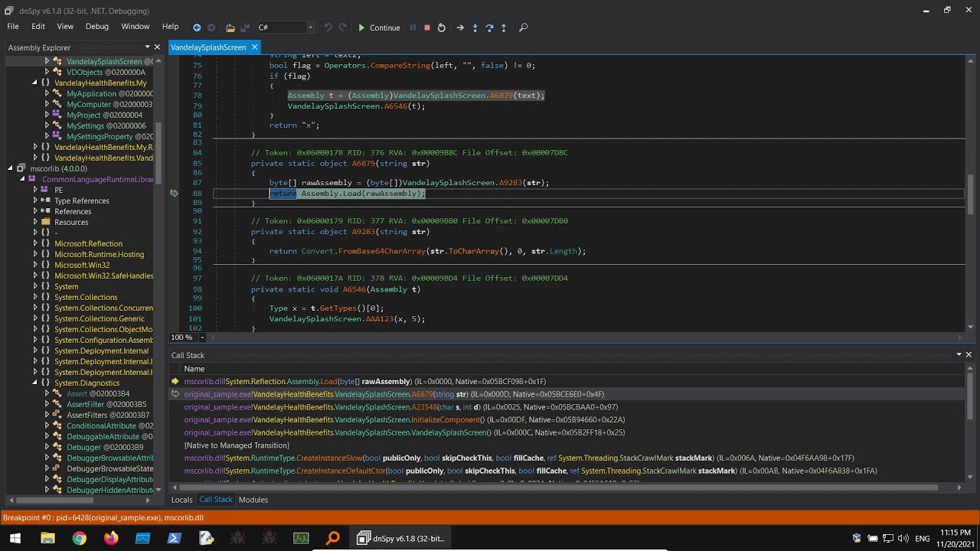980x551 pixels.
Task: Select the Assembly.Load call stack frame
Action: tap(567, 381)
